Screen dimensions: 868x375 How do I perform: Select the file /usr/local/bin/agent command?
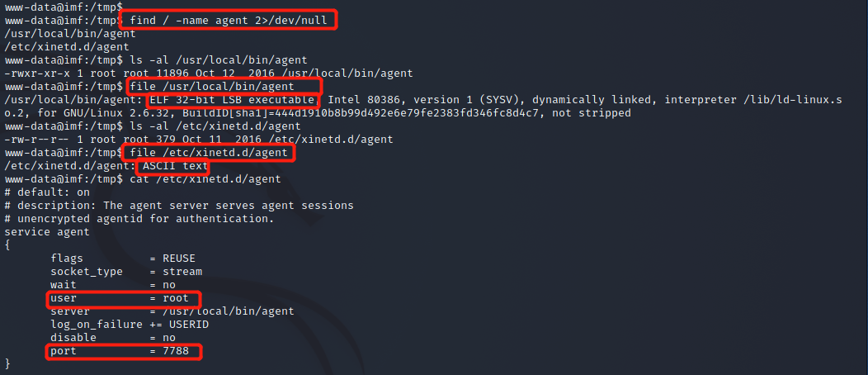[x=212, y=87]
